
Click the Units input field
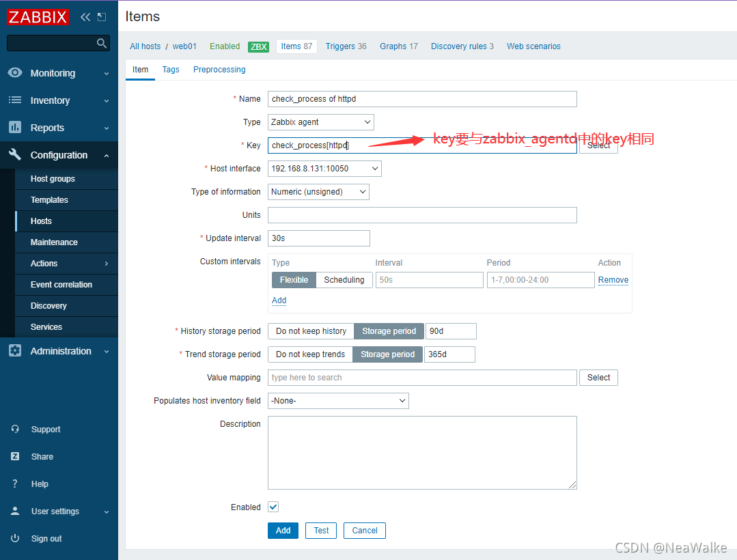click(422, 215)
